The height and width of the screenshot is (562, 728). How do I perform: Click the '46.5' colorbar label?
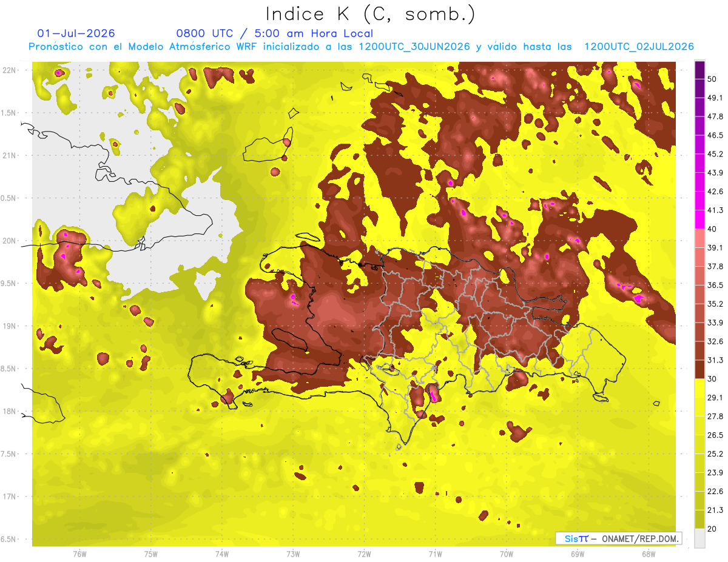pos(715,135)
